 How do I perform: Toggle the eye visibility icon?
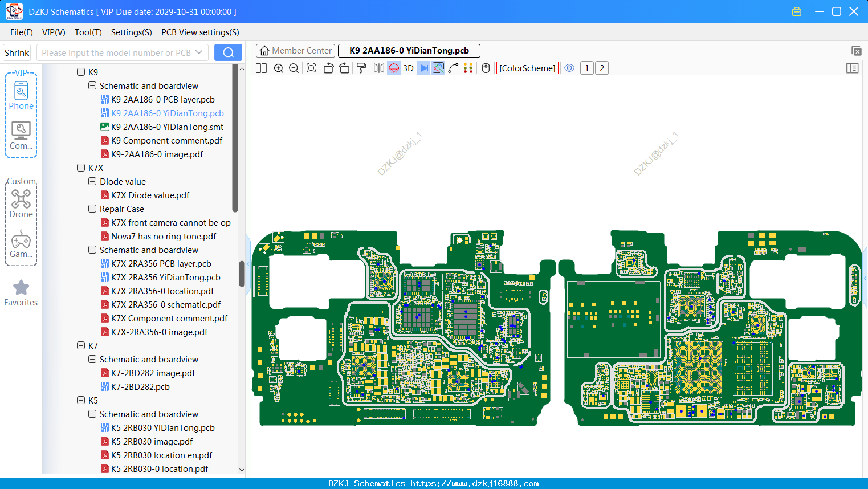pyautogui.click(x=569, y=68)
